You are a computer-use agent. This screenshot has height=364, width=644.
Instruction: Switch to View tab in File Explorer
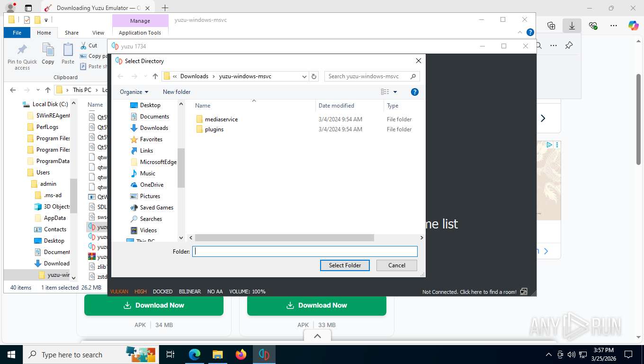point(98,33)
